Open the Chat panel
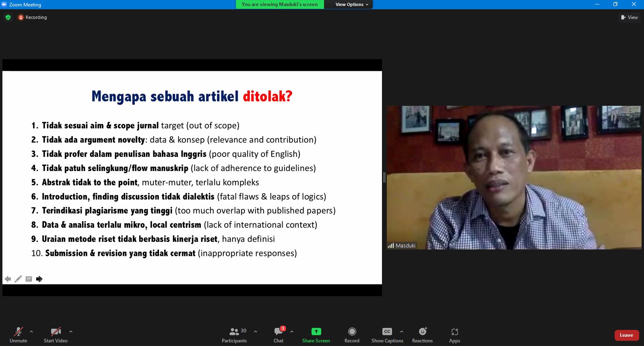 pos(279,335)
